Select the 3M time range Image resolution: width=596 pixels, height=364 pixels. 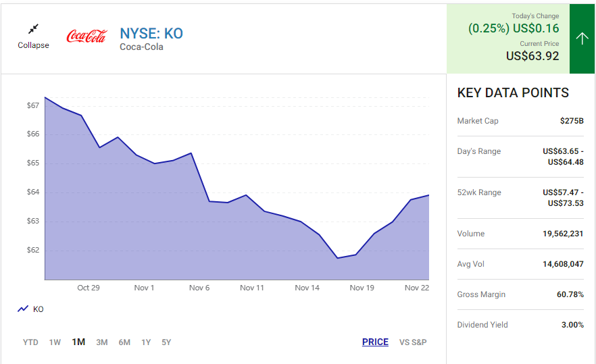[x=102, y=342]
